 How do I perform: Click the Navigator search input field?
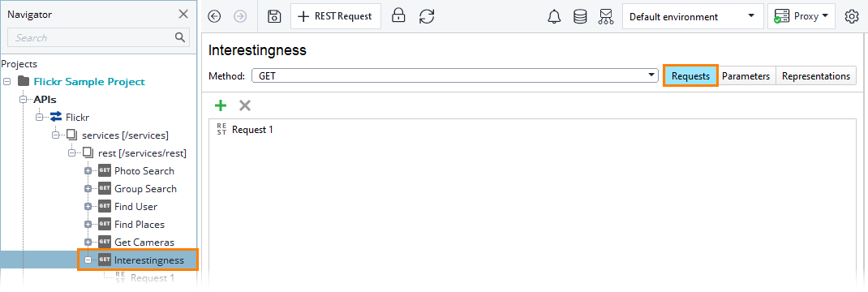point(92,37)
